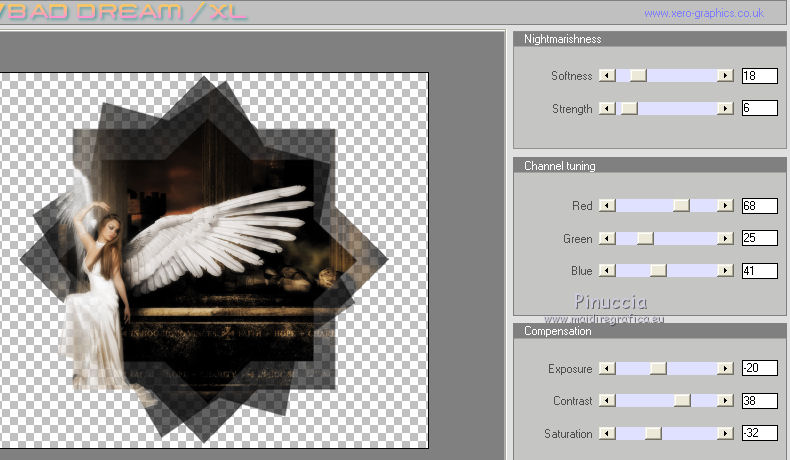
Task: Decrease Saturation with the left arrow
Action: click(x=607, y=433)
